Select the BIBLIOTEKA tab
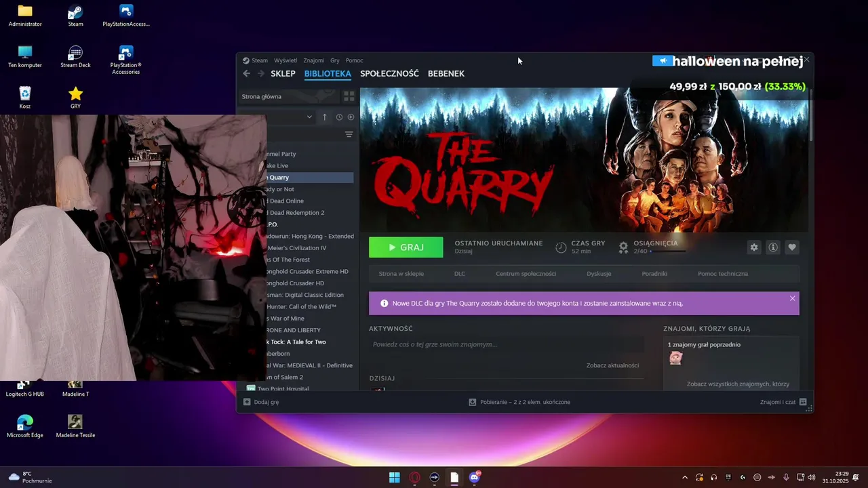 coord(328,73)
